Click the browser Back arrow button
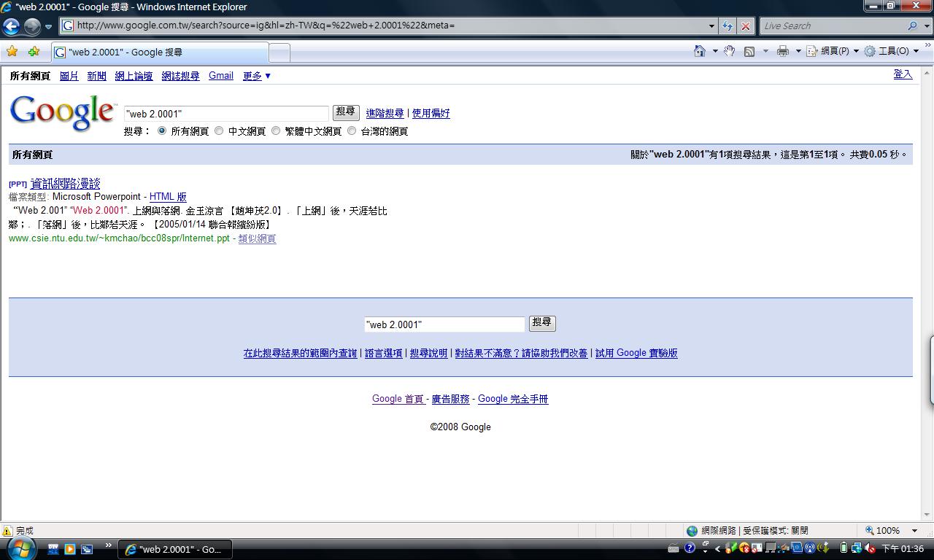Image resolution: width=934 pixels, height=560 pixels. (x=11, y=26)
